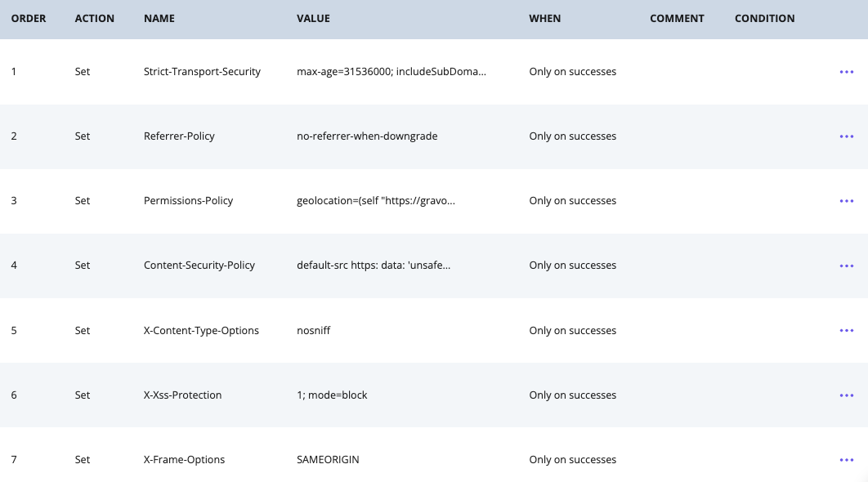Open the three-dot menu for X-Content-Type-Options
Image resolution: width=868 pixels, height=482 pixels.
[847, 330]
